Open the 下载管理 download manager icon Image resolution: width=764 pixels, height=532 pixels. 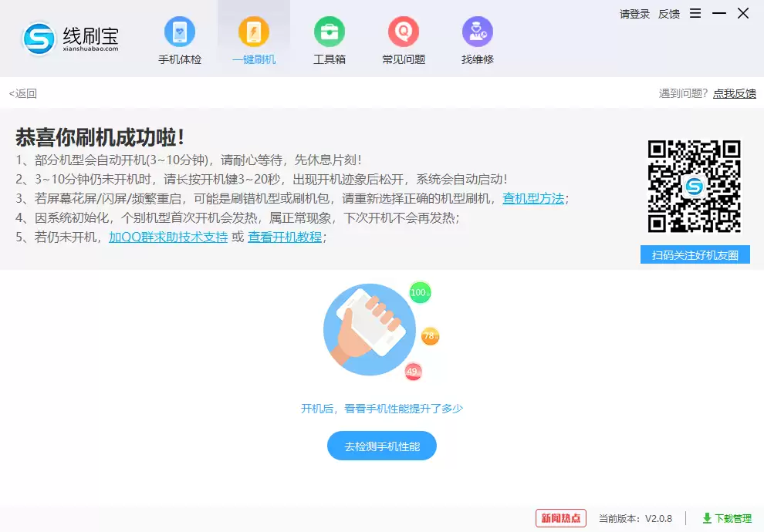729,518
